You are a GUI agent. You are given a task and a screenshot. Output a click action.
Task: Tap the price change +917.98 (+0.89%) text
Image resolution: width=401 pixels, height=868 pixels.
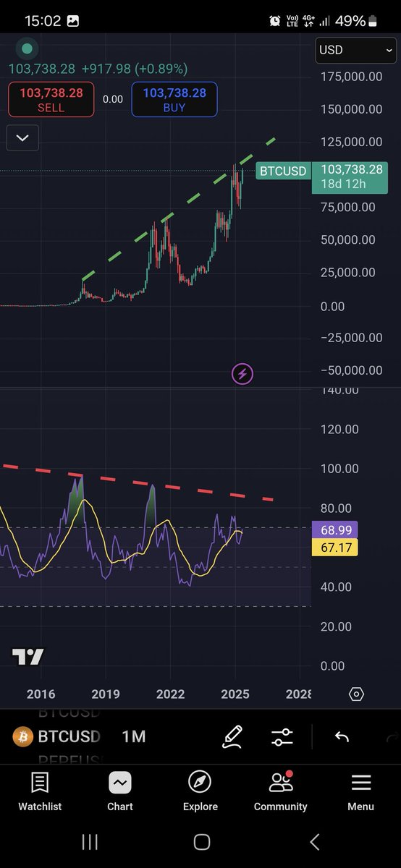click(135, 69)
